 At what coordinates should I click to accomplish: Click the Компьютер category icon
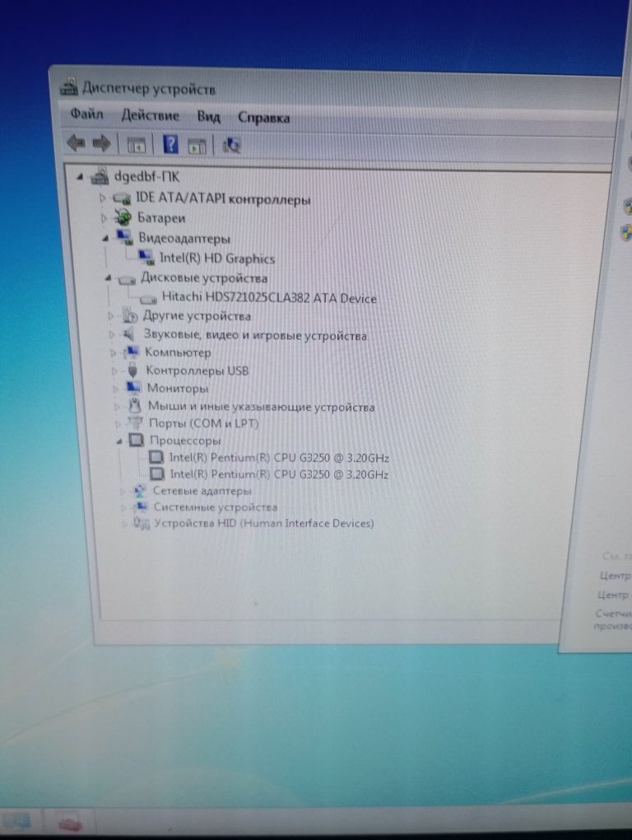pos(131,352)
